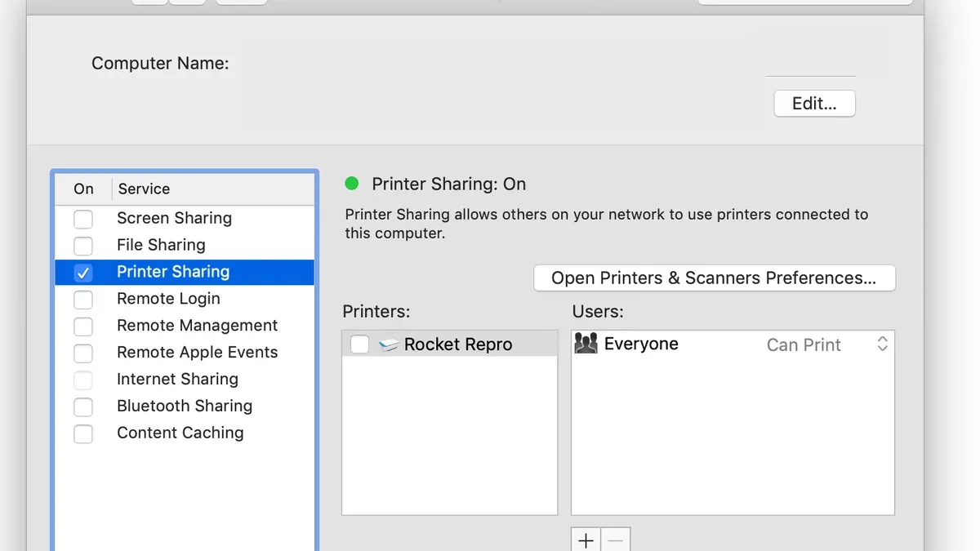Image resolution: width=980 pixels, height=551 pixels.
Task: Share the Rocket Repro printer checkbox
Action: point(359,344)
